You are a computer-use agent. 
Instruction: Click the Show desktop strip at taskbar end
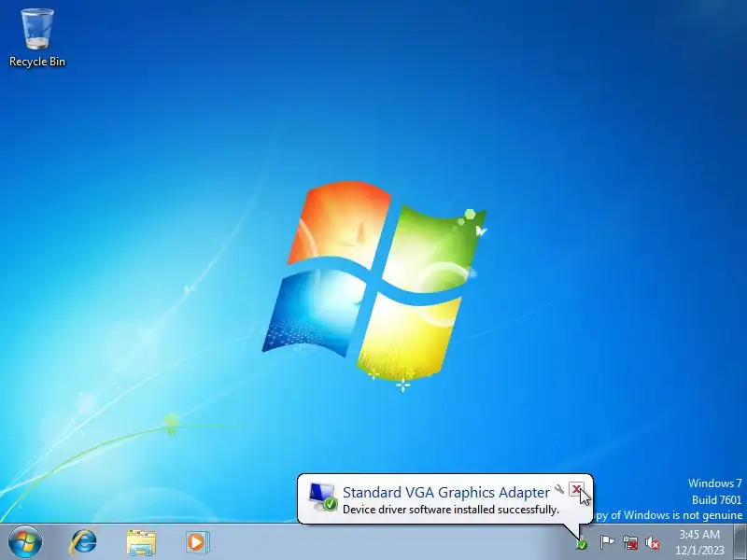(740, 542)
